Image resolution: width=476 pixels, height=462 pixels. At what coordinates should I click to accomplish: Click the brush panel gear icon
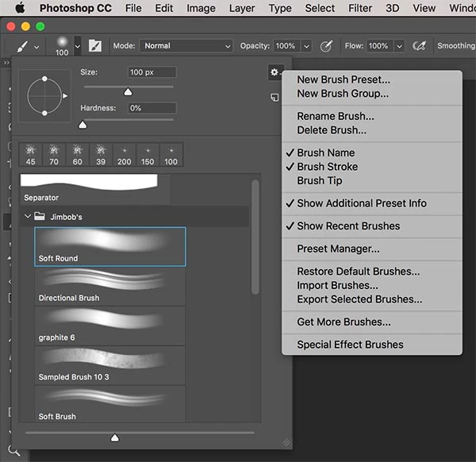tap(274, 72)
